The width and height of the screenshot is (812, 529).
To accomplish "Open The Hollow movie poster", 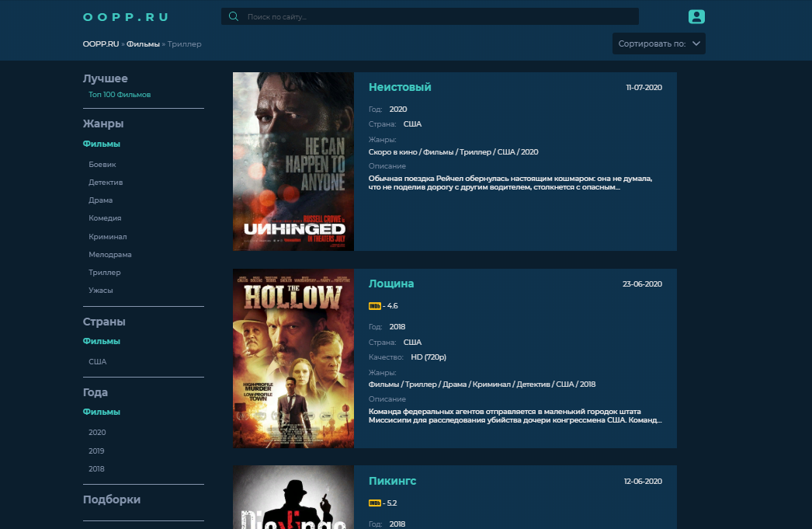I will click(293, 358).
